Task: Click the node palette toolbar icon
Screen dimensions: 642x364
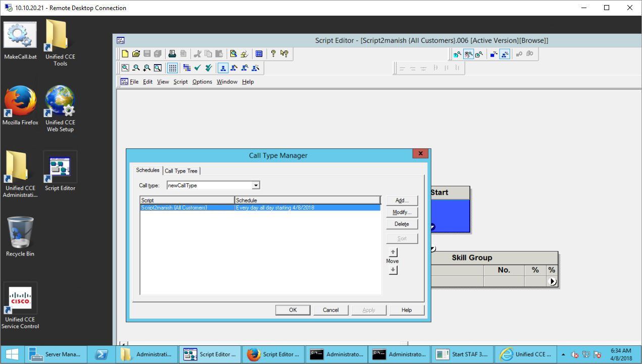Action: 187,68
